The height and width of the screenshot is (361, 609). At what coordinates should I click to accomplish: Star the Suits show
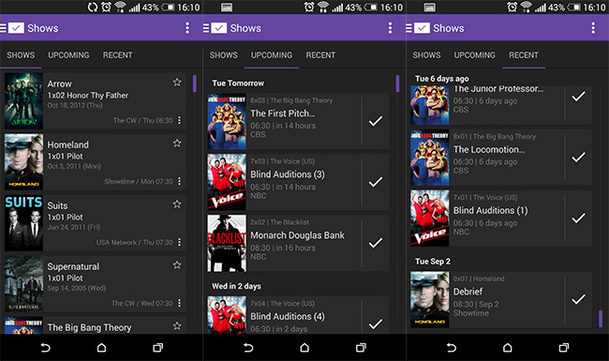point(177,204)
